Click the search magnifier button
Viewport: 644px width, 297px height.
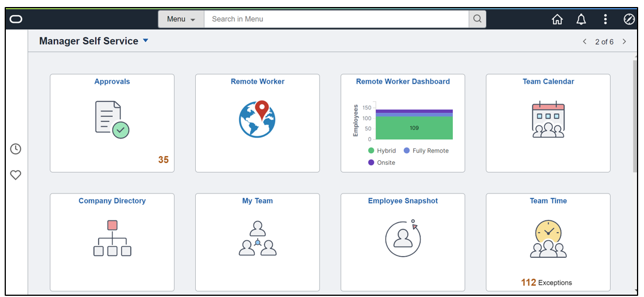[477, 19]
